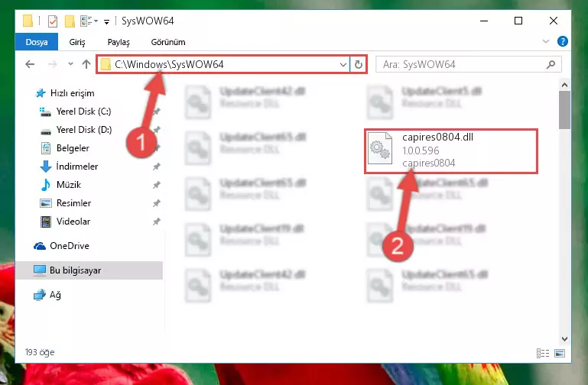Open Help via the question mark icon
This screenshot has height=385, width=588.
(562, 41)
